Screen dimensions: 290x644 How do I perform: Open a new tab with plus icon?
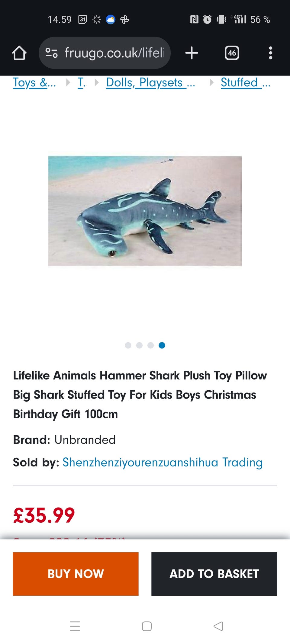click(x=192, y=53)
